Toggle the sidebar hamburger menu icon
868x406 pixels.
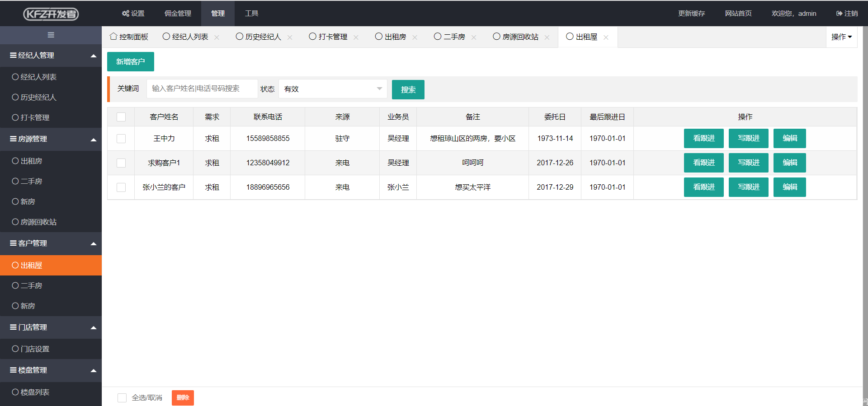[x=51, y=35]
